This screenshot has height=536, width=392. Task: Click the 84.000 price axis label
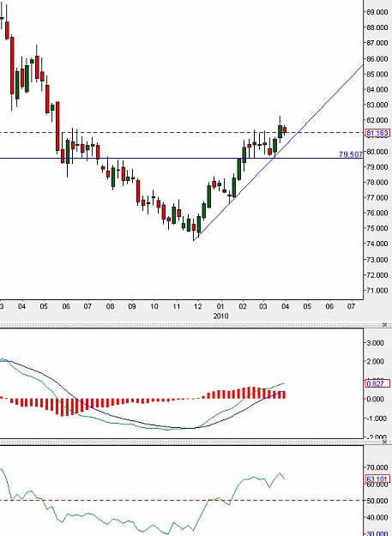coord(377,89)
